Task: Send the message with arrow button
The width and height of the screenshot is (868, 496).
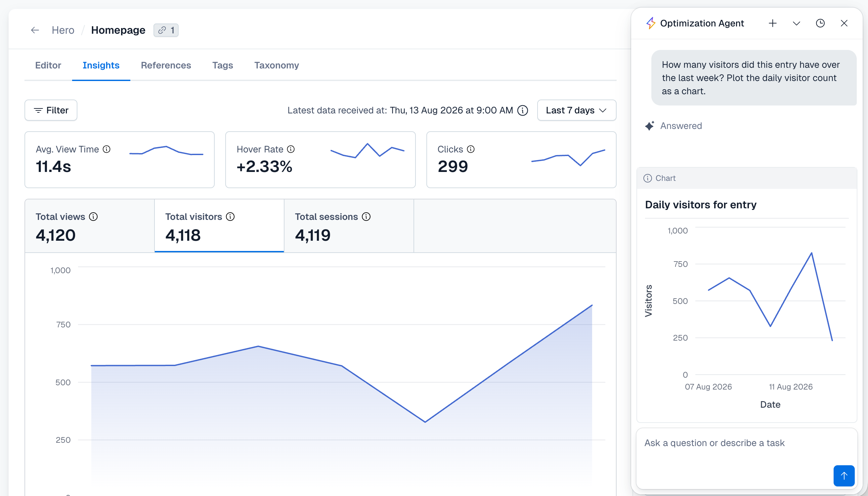Action: 844,475
